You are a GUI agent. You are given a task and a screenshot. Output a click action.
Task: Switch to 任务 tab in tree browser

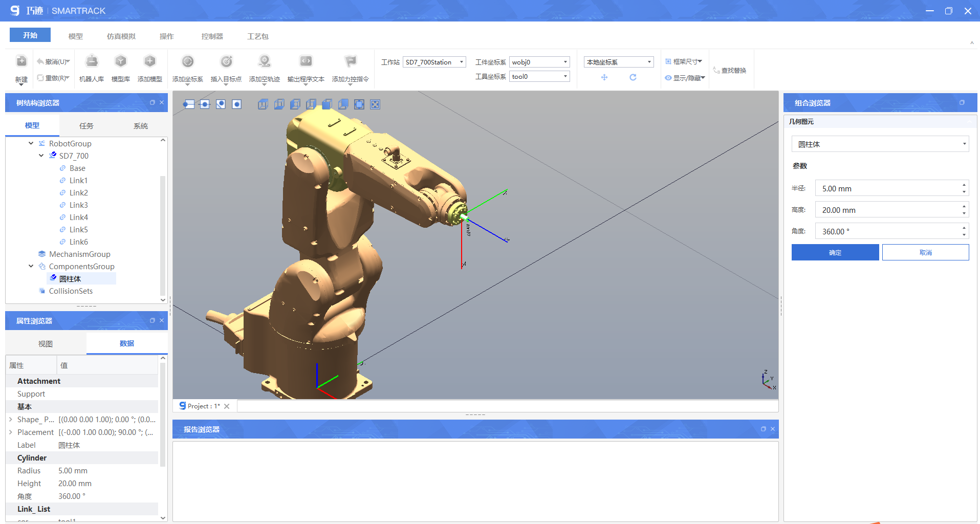pyautogui.click(x=86, y=126)
